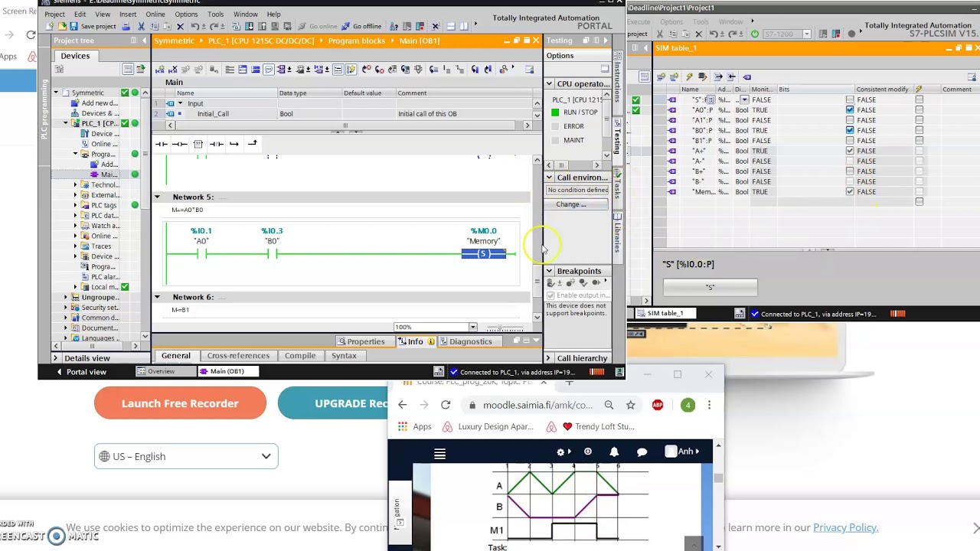Collapse the Symmetric project node
The height and width of the screenshot is (551, 980).
tap(56, 93)
